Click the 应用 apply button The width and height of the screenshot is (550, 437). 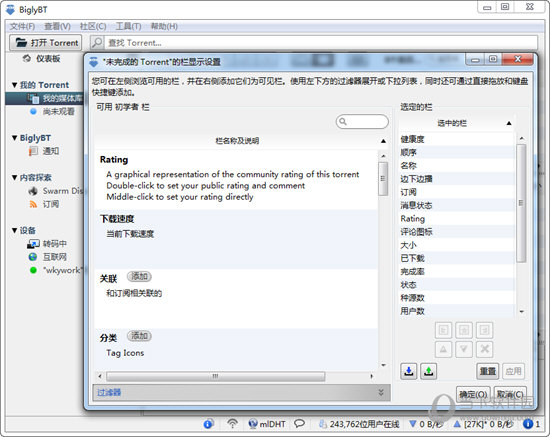pos(514,371)
